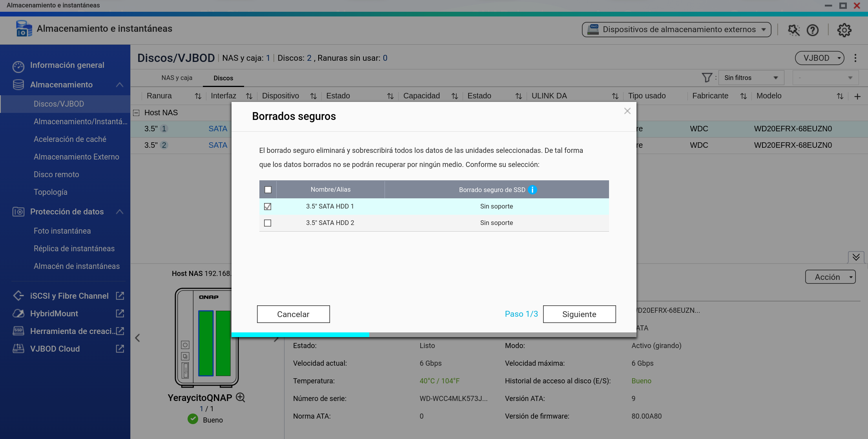Click the zoom magnifier next to YeraycitoQNAP
Image resolution: width=868 pixels, height=439 pixels.
click(x=241, y=397)
